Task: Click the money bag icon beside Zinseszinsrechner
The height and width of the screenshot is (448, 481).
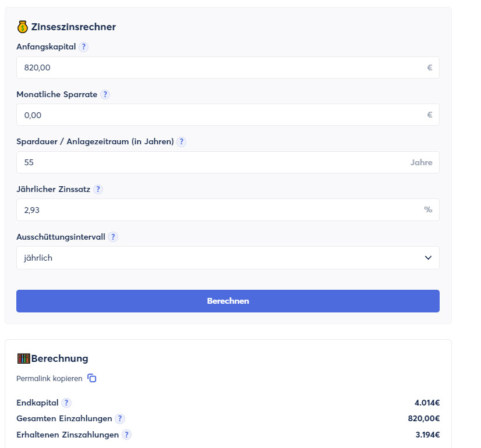Action: point(23,27)
